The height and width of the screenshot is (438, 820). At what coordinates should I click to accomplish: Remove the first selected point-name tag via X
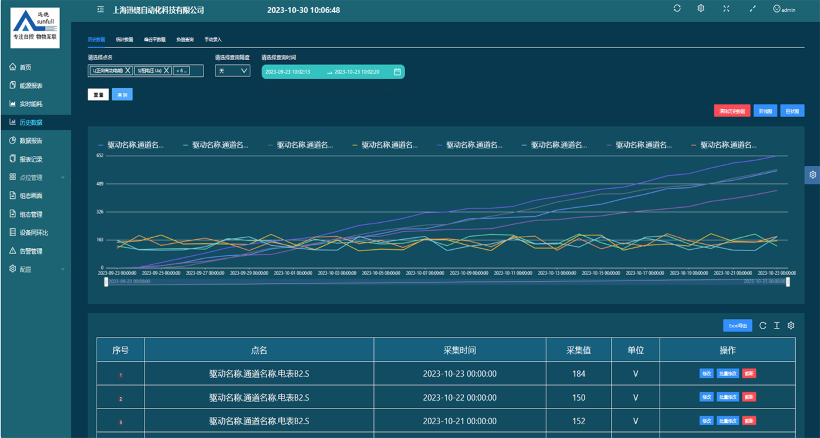tap(128, 70)
